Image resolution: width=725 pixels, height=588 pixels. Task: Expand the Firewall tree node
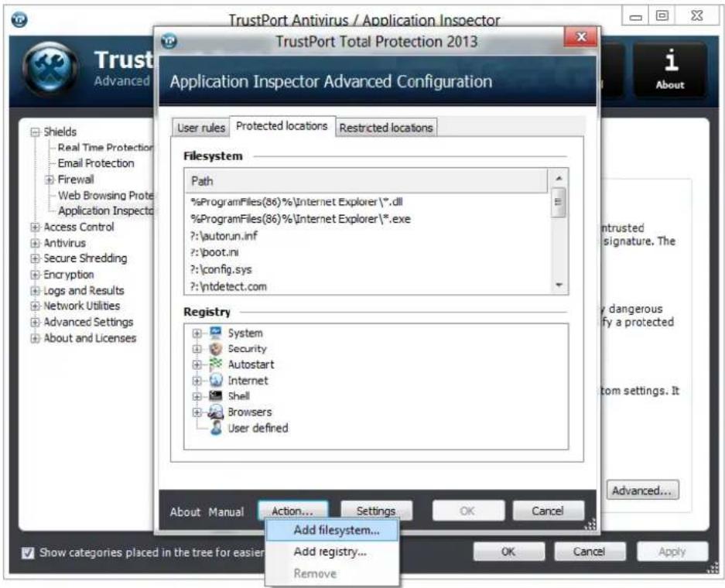pyautogui.click(x=49, y=179)
